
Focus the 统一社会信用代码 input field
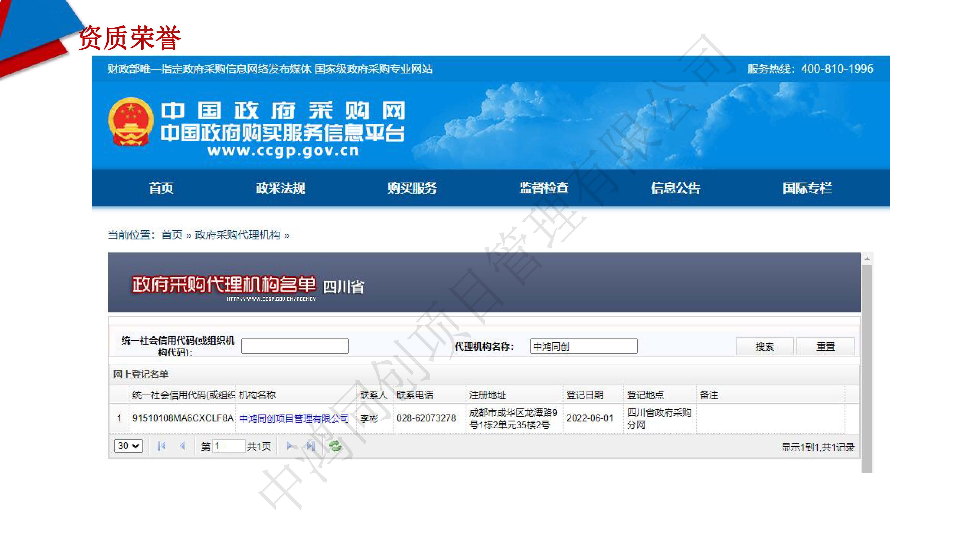click(295, 346)
